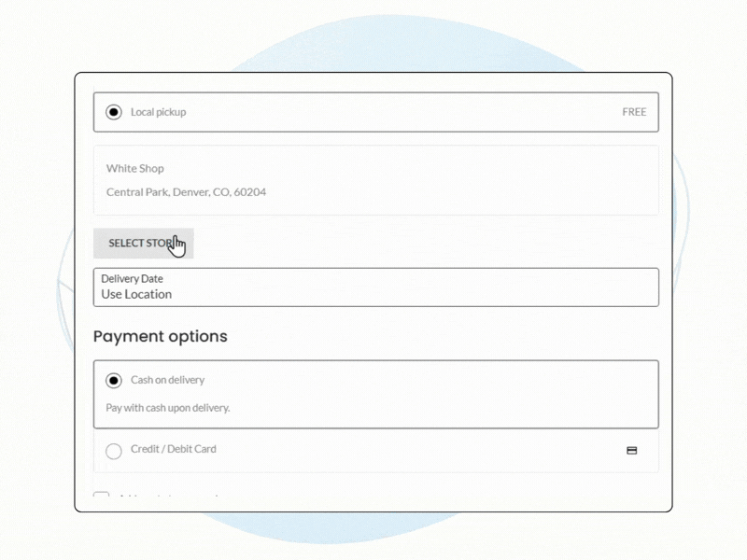Click the "Local pickup" label text
The image size is (747, 560).
pos(158,112)
